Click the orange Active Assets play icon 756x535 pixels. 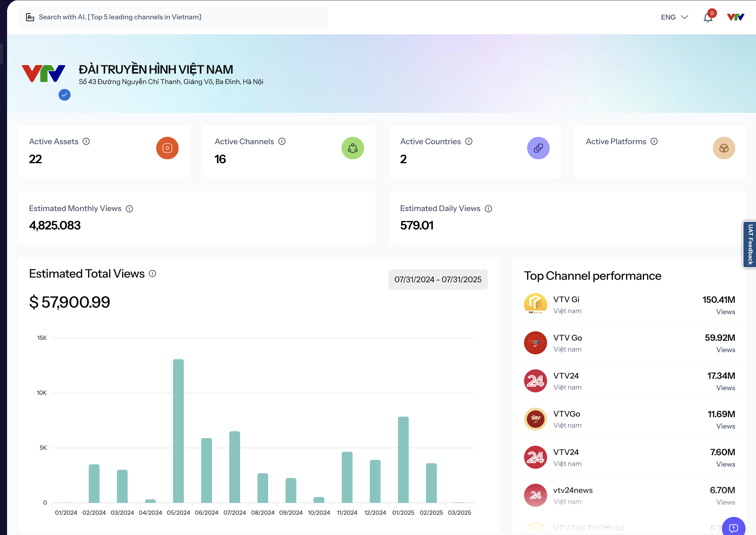167,148
